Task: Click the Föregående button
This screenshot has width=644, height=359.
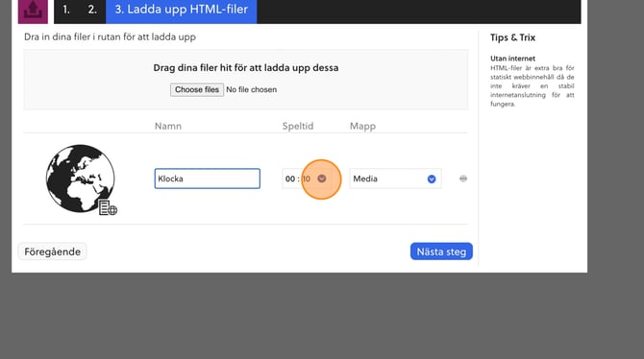Action: coord(52,251)
